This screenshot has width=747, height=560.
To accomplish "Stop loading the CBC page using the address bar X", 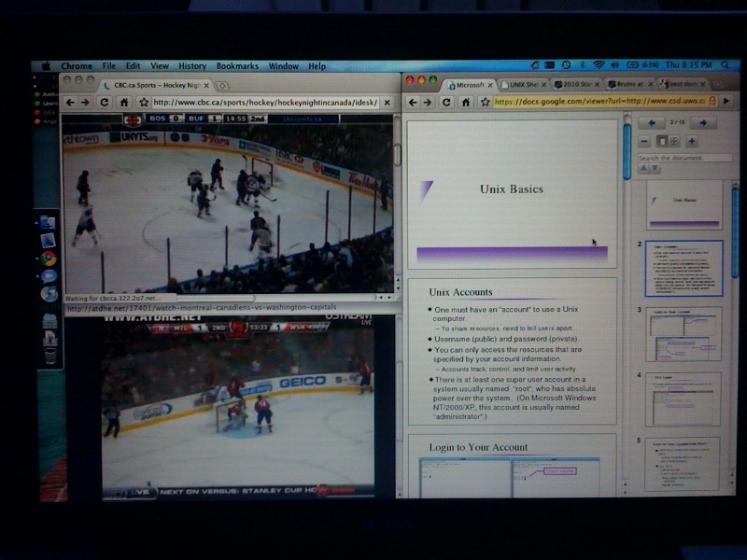I will click(387, 103).
